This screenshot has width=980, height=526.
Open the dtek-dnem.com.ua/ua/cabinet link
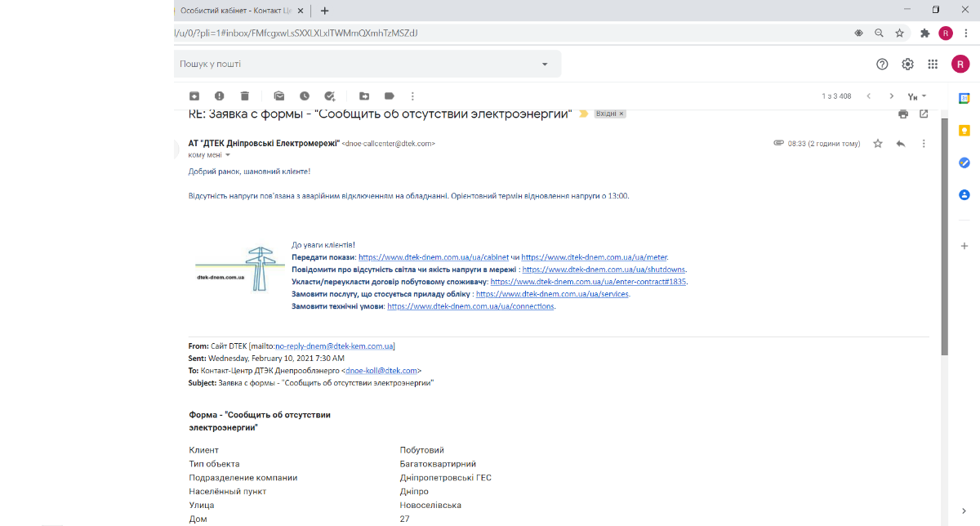point(432,258)
